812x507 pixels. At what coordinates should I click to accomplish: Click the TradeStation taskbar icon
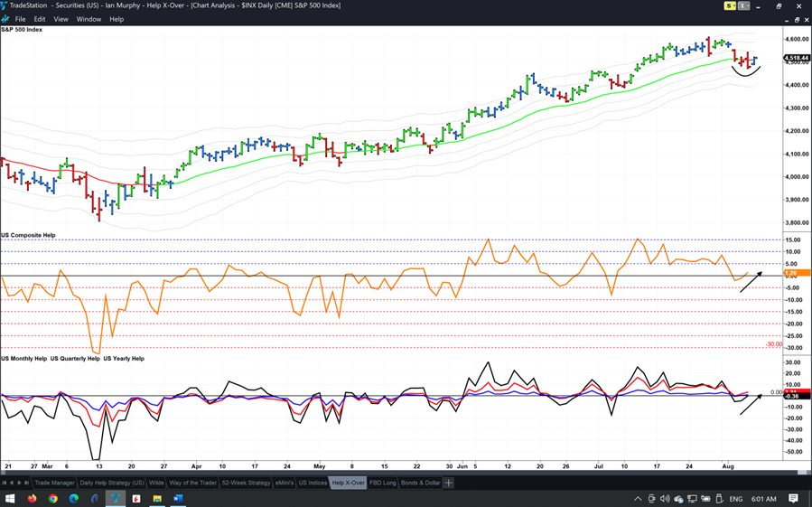pyautogui.click(x=116, y=499)
